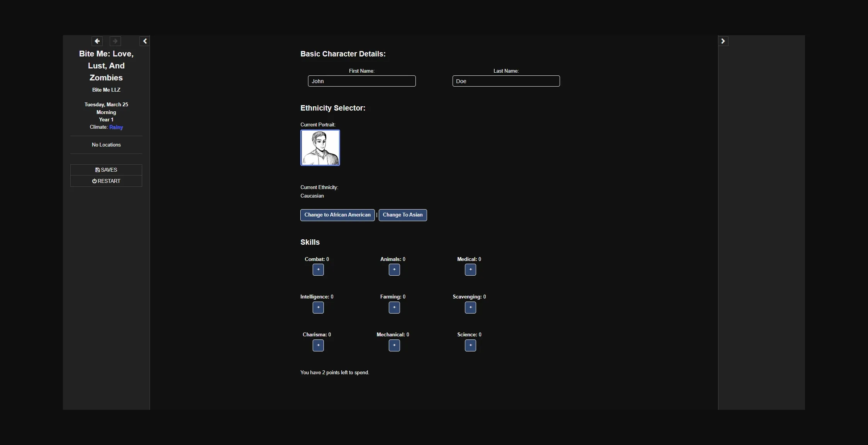Focus the Last Name text box

click(506, 81)
